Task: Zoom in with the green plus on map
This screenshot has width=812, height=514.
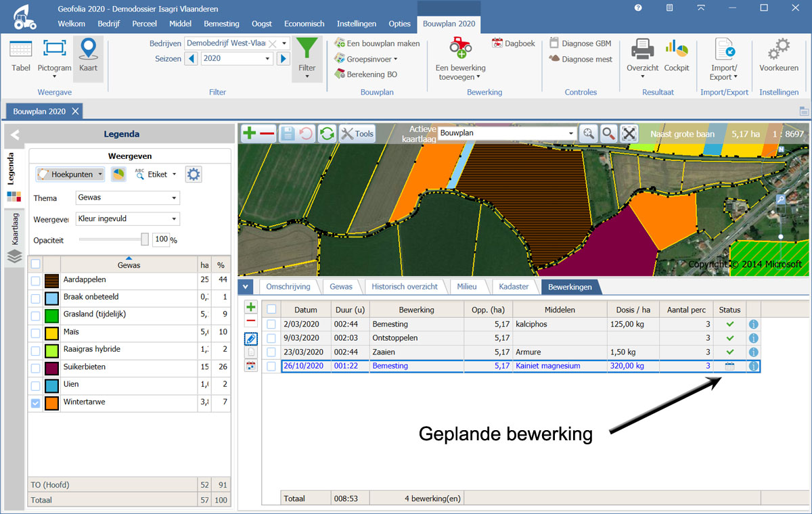Action: point(249,133)
